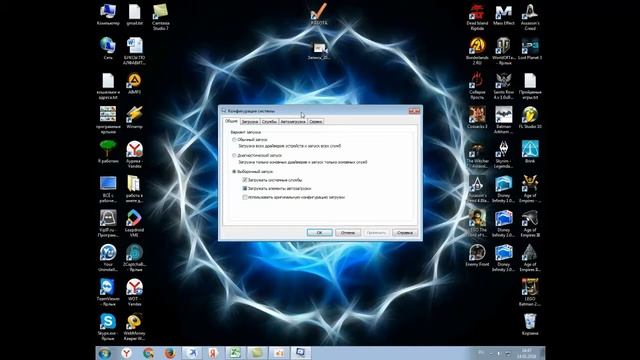
Task: Launch the Skyrim Legendary shortcut
Action: [x=504, y=155]
